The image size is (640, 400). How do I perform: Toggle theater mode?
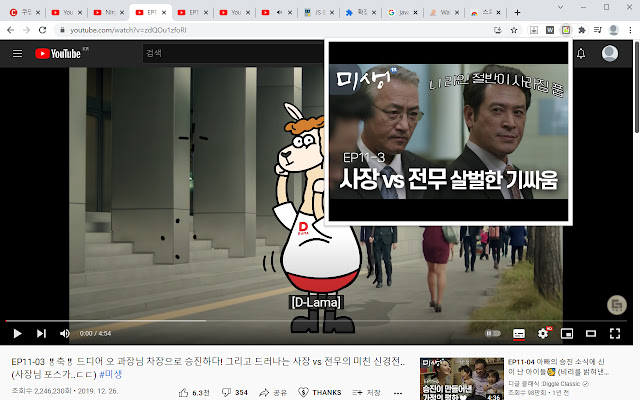(591, 333)
